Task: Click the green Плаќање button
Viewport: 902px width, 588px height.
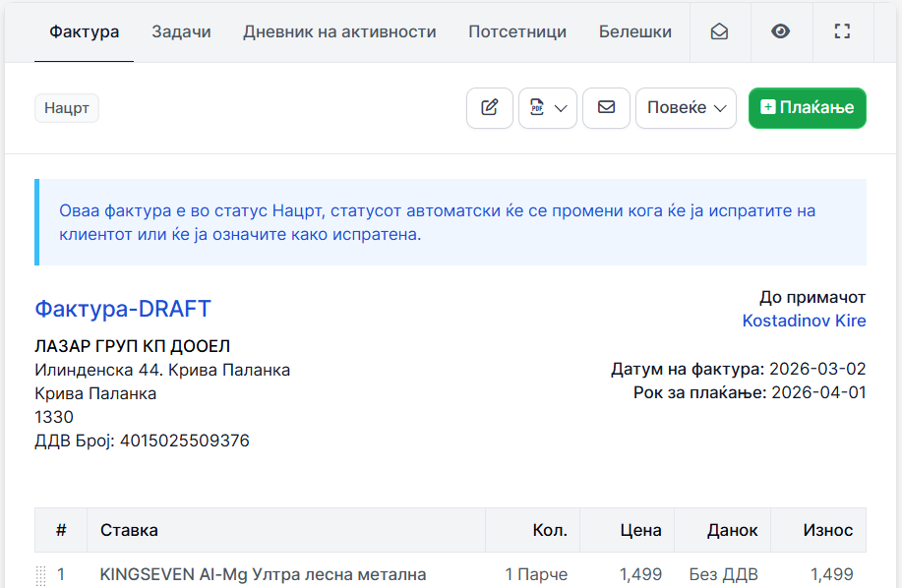Action: pyautogui.click(x=807, y=108)
